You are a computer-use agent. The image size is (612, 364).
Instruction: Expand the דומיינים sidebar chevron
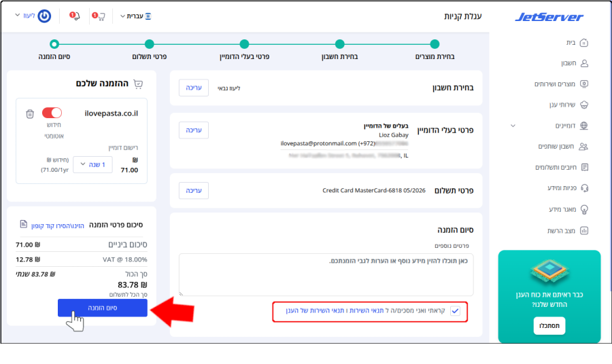click(513, 126)
